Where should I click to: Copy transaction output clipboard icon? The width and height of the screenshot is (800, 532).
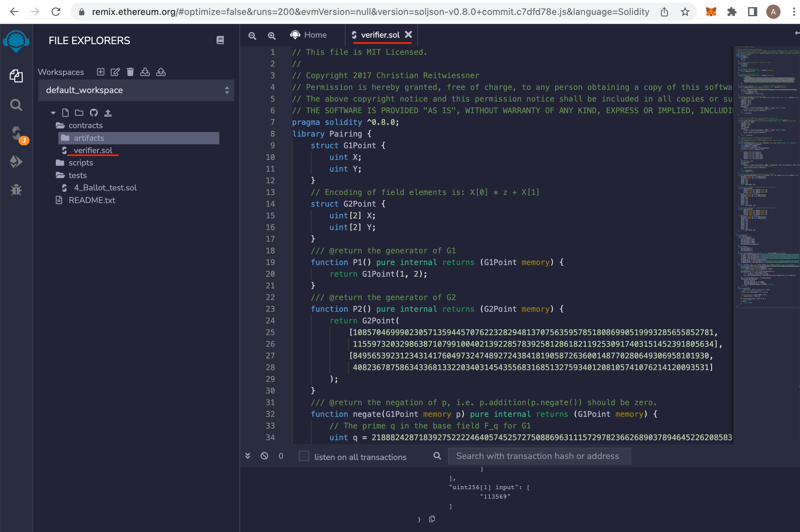pyautogui.click(x=432, y=519)
